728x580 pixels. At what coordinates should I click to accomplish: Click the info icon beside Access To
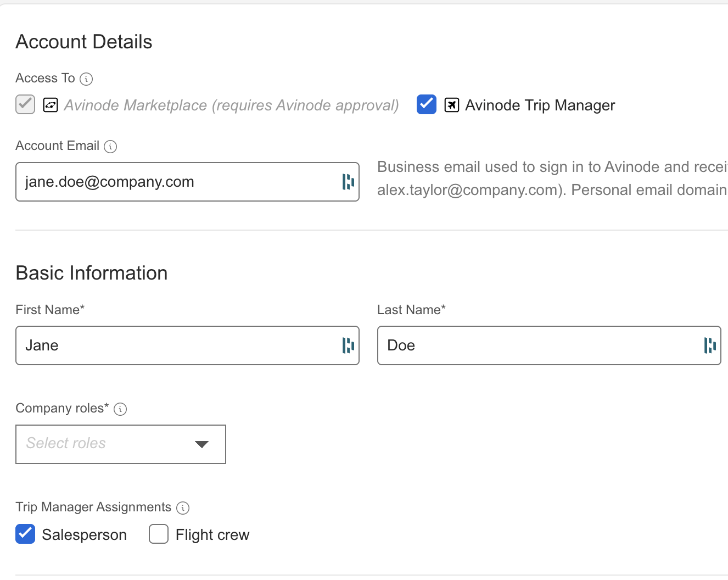[86, 79]
